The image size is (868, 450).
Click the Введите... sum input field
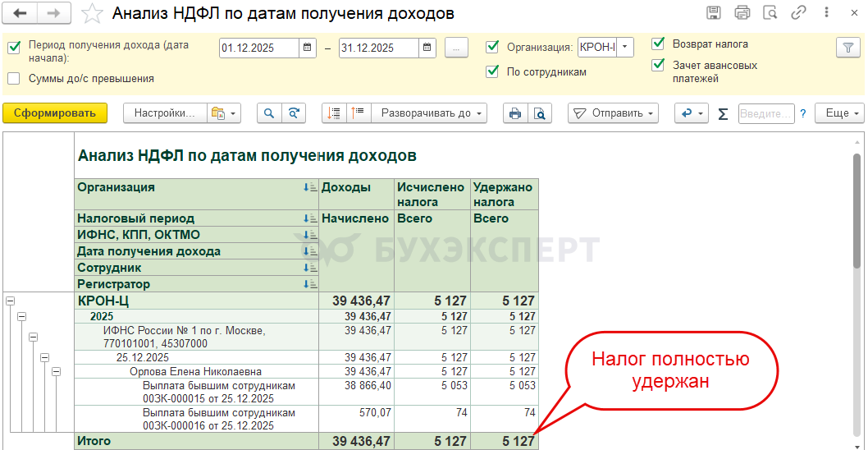tap(766, 113)
